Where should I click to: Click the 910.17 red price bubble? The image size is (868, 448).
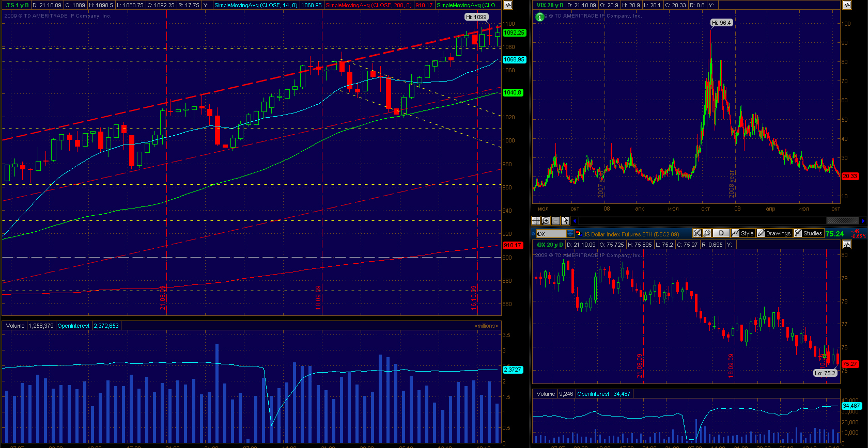(x=512, y=245)
